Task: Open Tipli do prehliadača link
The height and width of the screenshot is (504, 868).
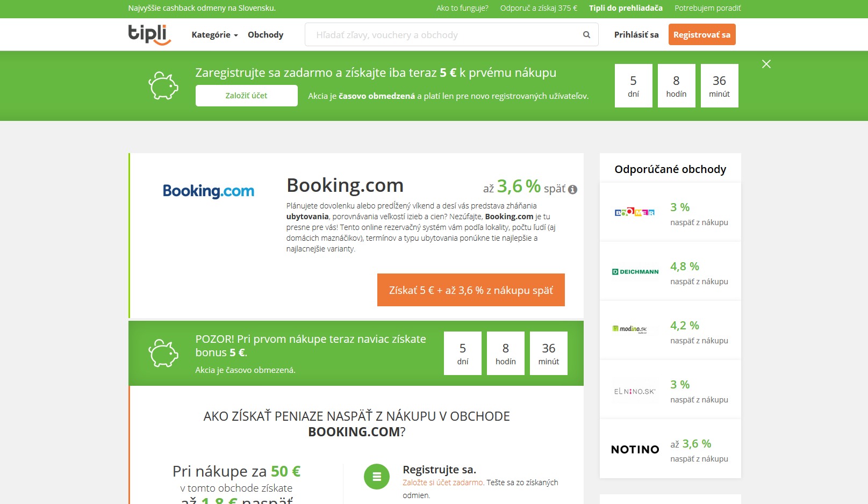Action: point(626,8)
